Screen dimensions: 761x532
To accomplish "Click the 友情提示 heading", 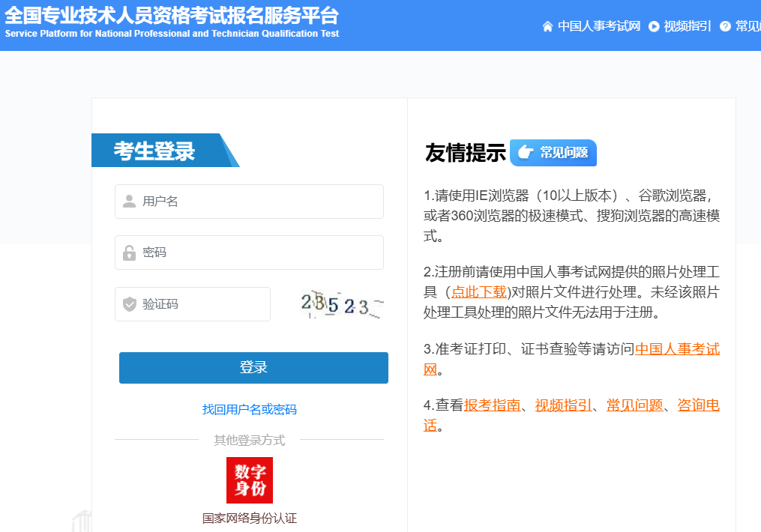I will point(466,153).
